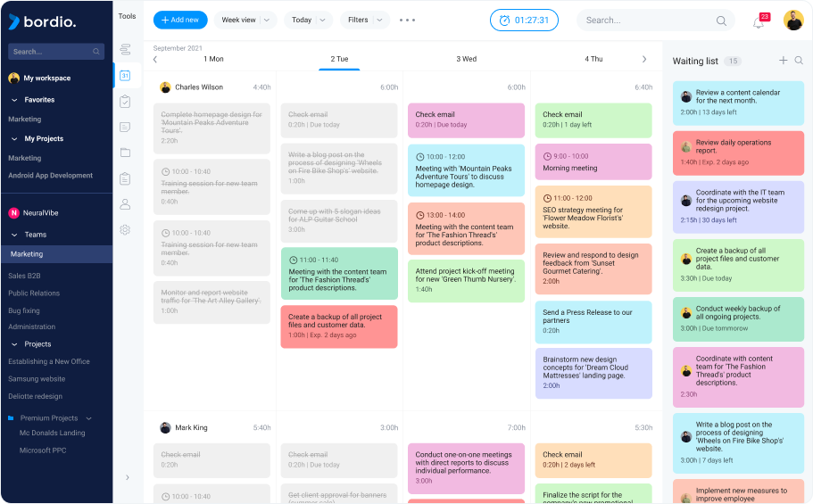Open the Mc Donalds Landing project
Viewport: 813px width, 504px height.
coord(52,433)
